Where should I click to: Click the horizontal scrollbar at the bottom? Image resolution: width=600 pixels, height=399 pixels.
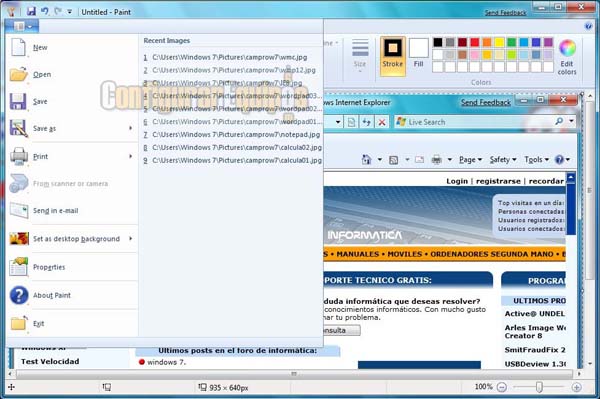pyautogui.click(x=294, y=374)
